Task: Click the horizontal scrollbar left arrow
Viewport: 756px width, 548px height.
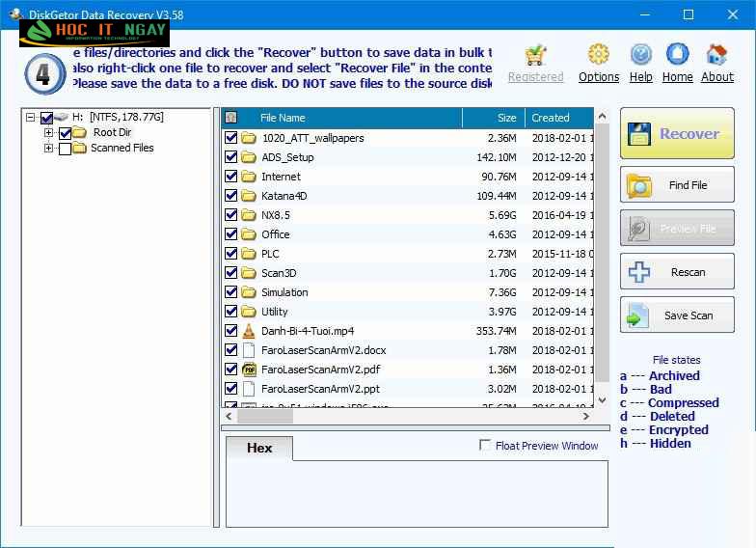Action: [229, 416]
